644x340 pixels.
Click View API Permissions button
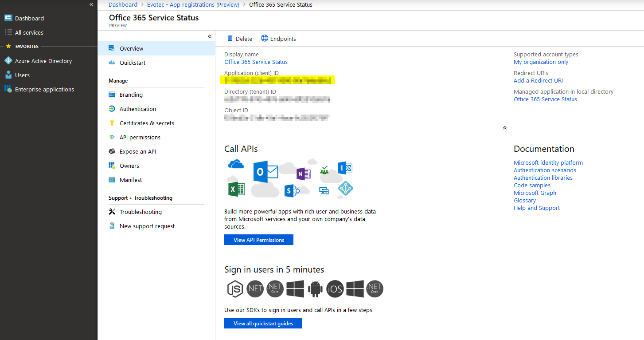259,240
